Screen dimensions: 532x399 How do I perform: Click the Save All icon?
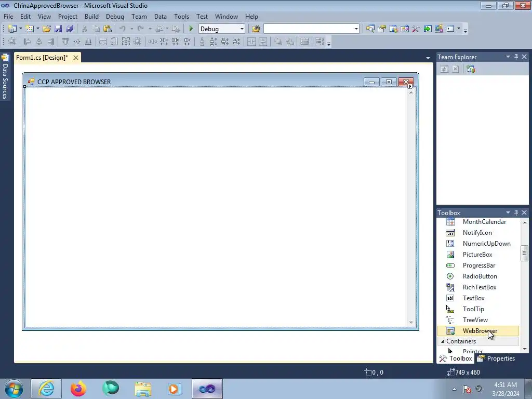point(70,29)
